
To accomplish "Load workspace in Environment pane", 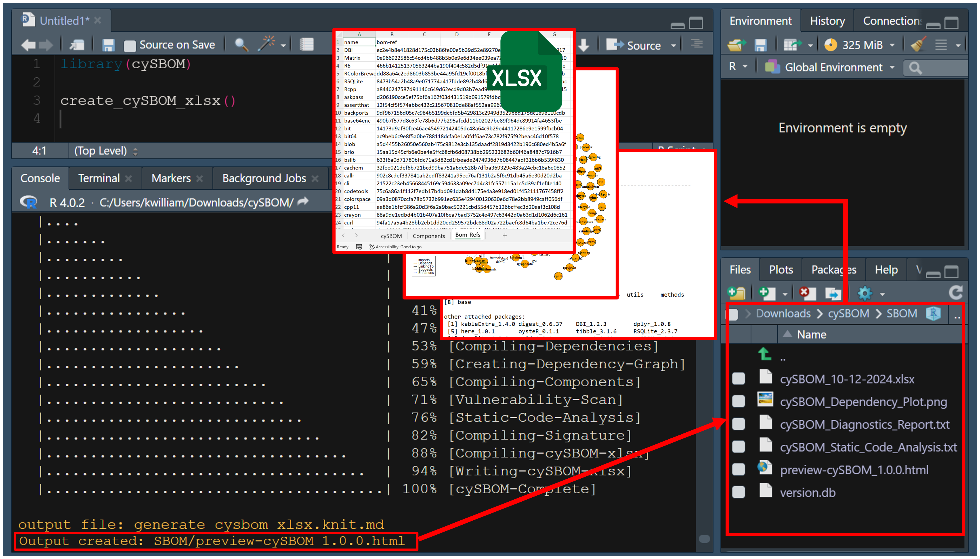I will (737, 45).
